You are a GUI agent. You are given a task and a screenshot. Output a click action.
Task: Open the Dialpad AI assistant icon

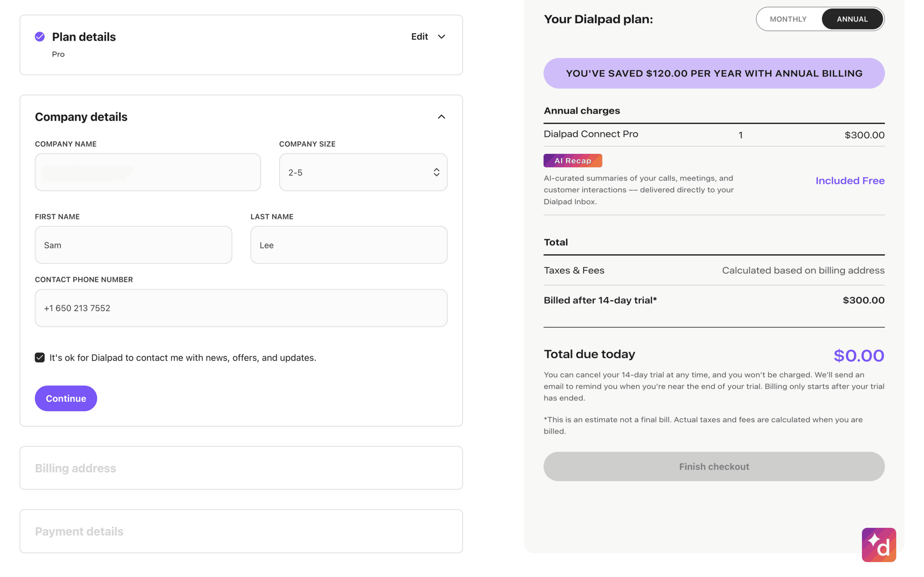click(878, 545)
